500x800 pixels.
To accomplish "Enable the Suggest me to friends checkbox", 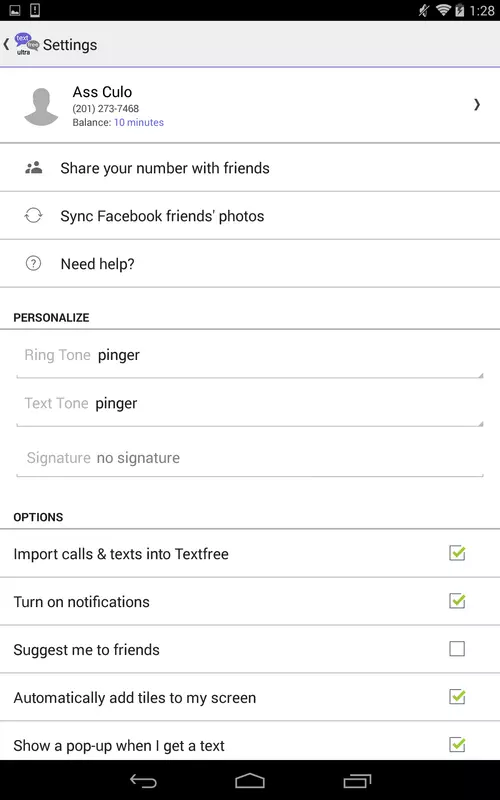I will tap(457, 649).
